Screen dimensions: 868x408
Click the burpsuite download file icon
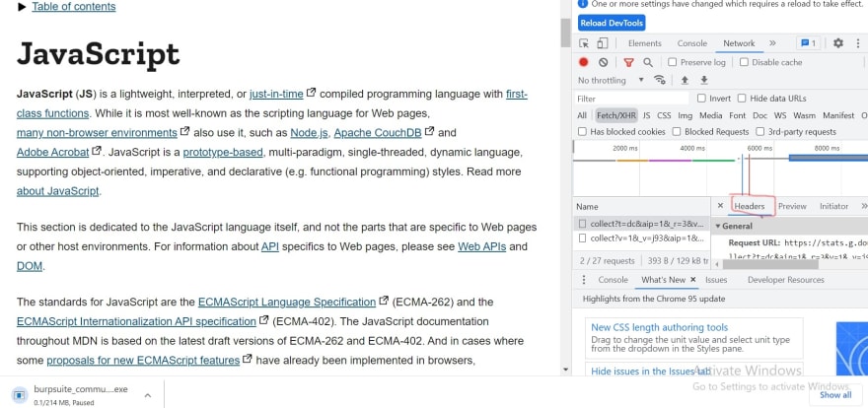tap(20, 395)
